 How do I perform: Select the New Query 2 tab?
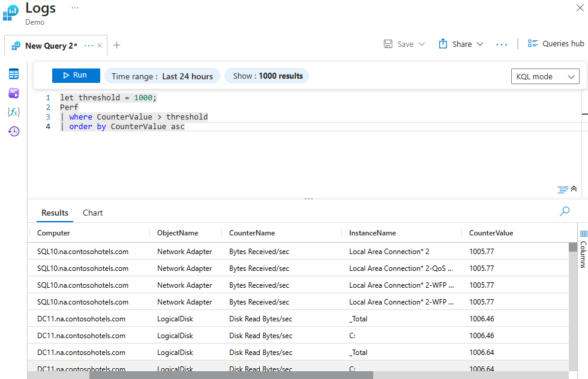coord(52,46)
